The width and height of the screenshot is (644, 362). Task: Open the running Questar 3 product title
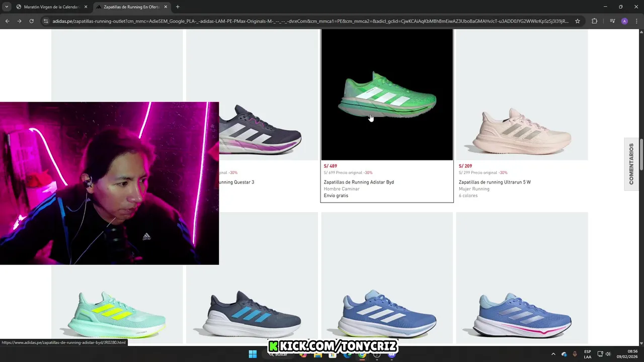click(236, 182)
